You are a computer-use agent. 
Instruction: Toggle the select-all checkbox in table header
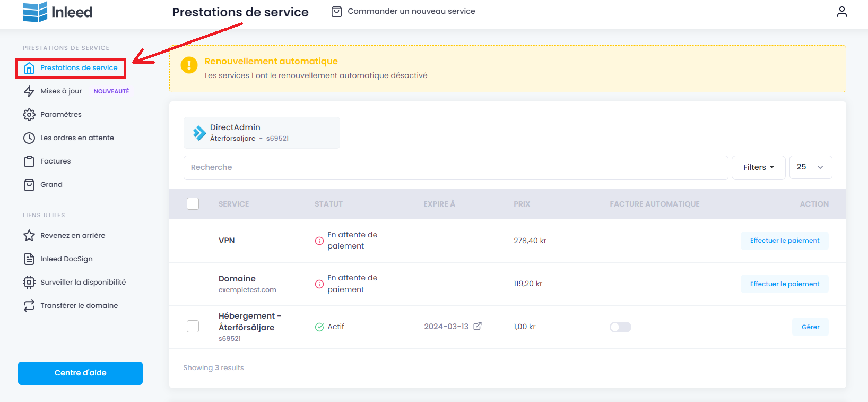pos(193,203)
